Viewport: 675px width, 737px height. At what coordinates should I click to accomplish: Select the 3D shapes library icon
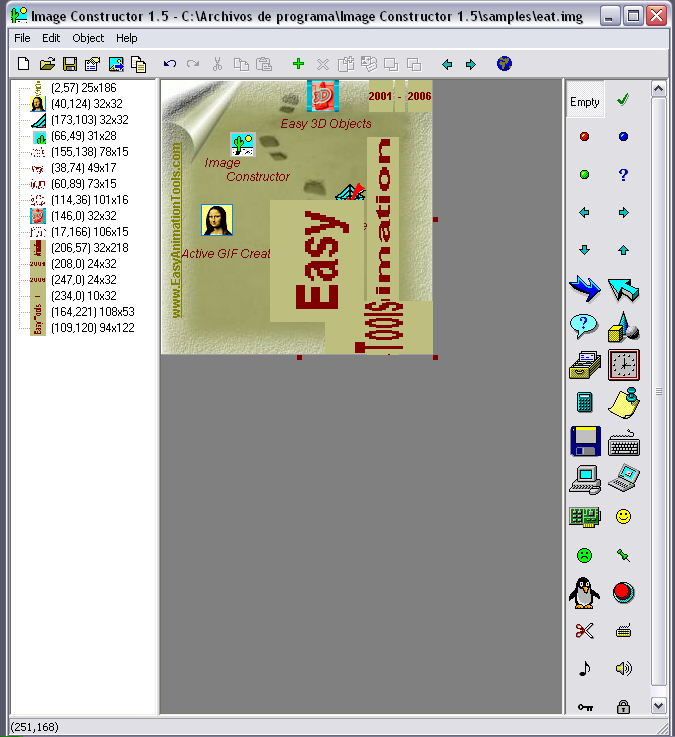tap(623, 327)
